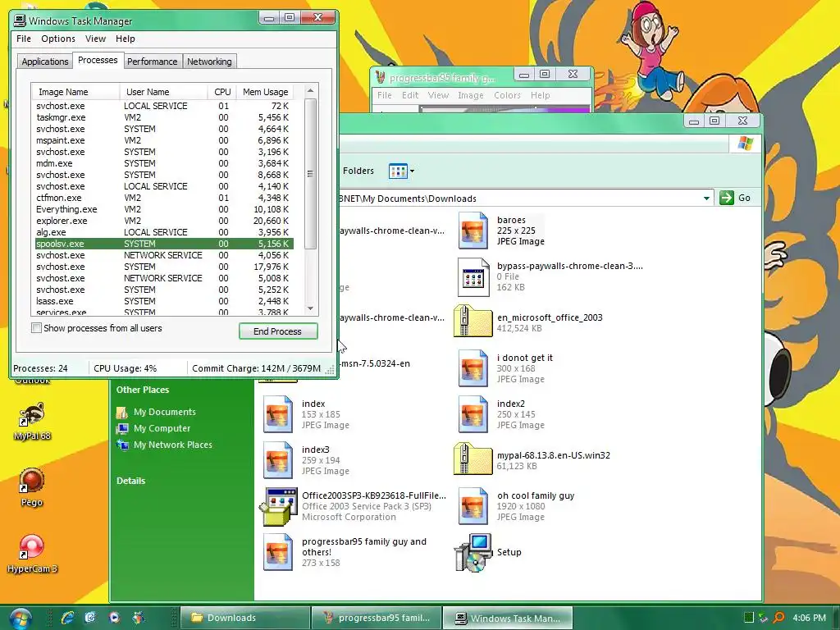Click the Task Manager title bar icon
Image resolution: width=840 pixels, height=630 pixels.
pos(20,21)
